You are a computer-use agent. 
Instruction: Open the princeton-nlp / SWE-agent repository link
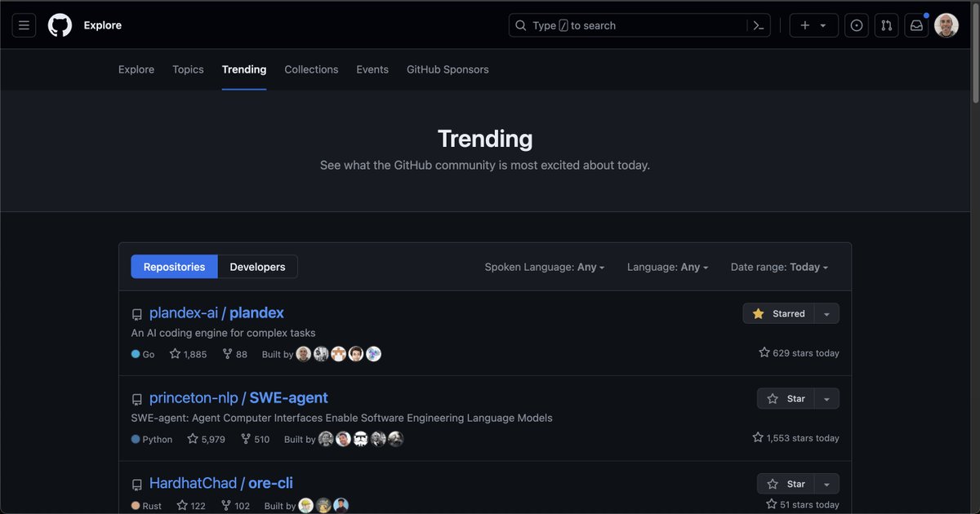click(x=238, y=398)
